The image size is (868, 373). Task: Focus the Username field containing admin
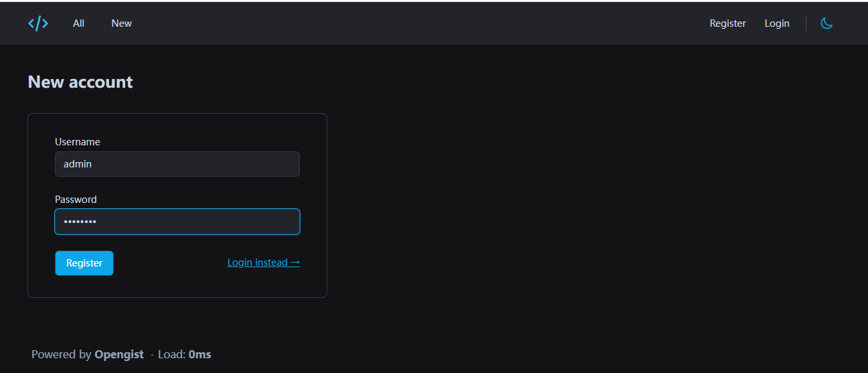coord(177,164)
